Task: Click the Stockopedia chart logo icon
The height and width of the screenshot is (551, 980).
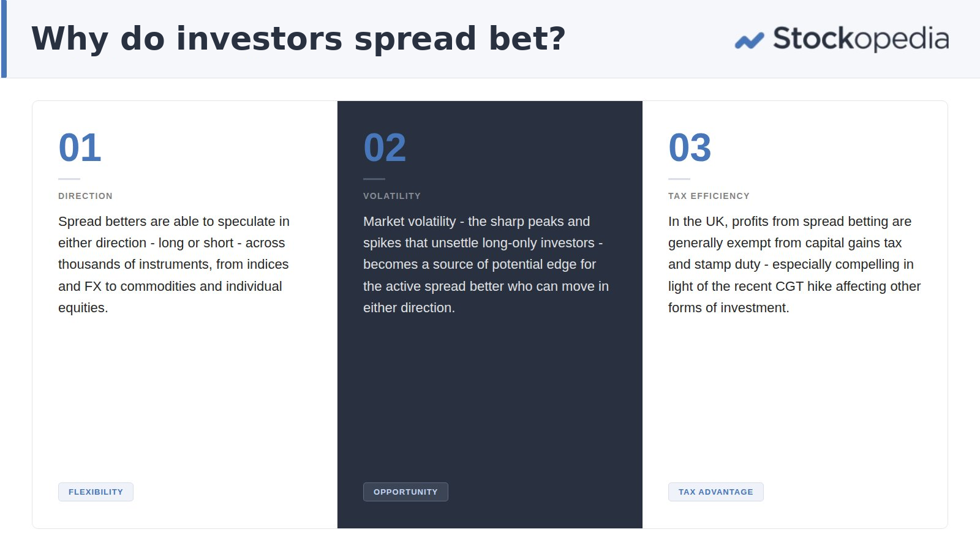Action: click(749, 41)
